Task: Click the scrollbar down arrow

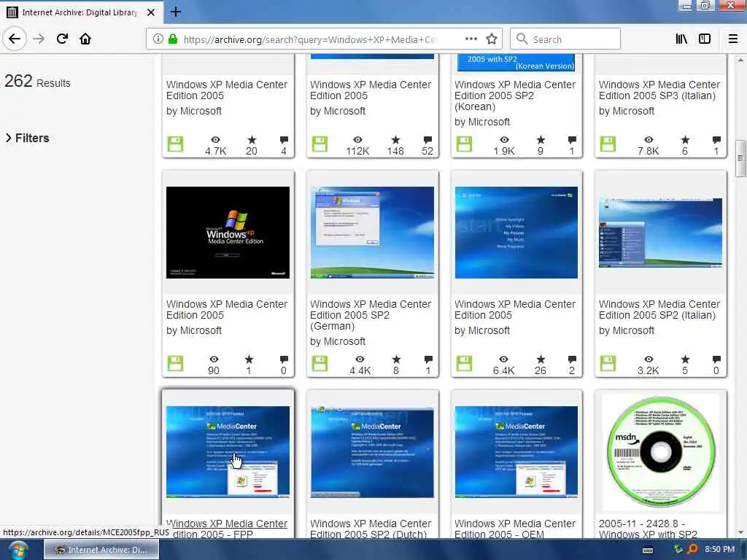Action: [740, 532]
